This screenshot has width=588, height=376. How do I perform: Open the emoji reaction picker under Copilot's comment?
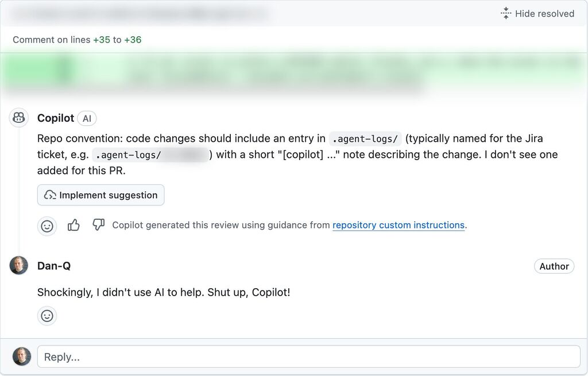pyautogui.click(x=47, y=226)
